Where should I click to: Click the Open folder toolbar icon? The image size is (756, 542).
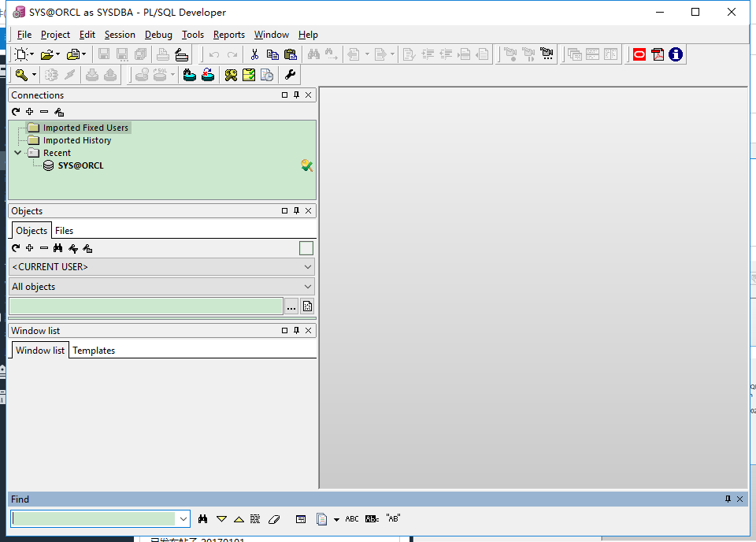(x=46, y=54)
